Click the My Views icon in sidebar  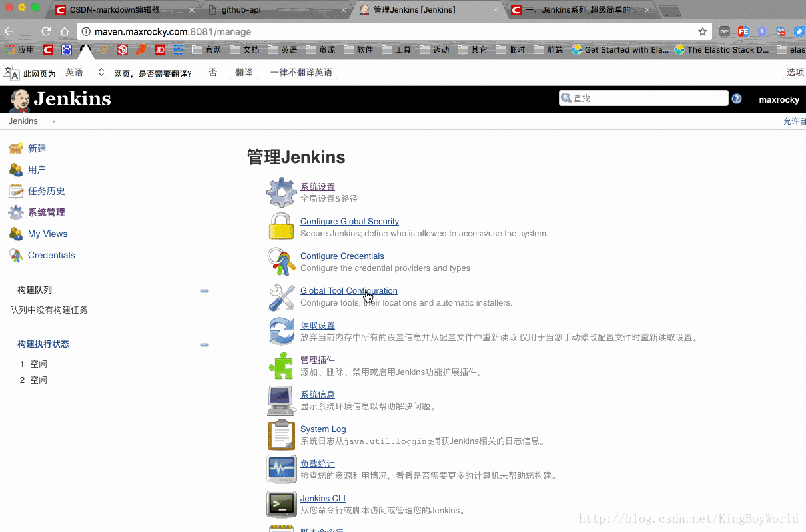(16, 234)
